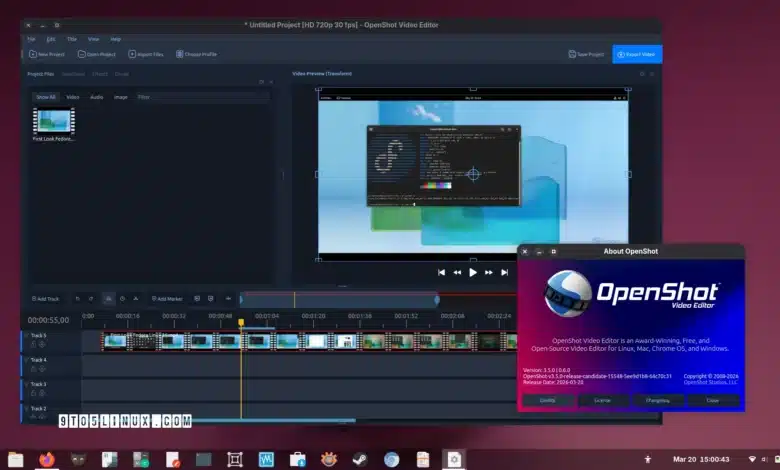Image resolution: width=780 pixels, height=470 pixels.
Task: Open the Help menu
Action: click(115, 39)
